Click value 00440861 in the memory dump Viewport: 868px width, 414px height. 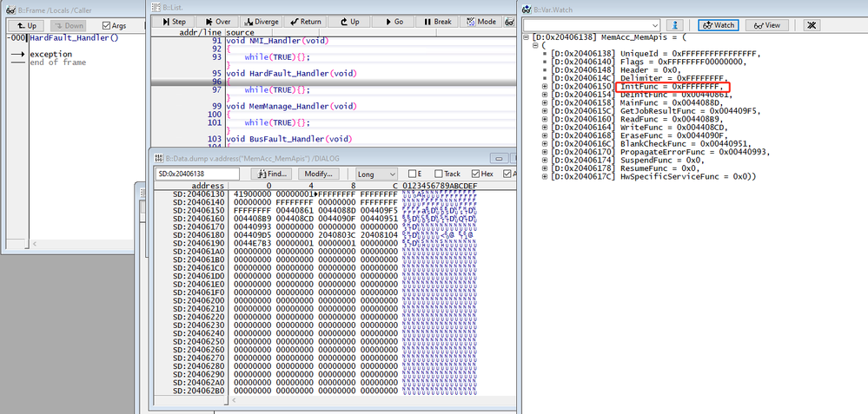295,211
